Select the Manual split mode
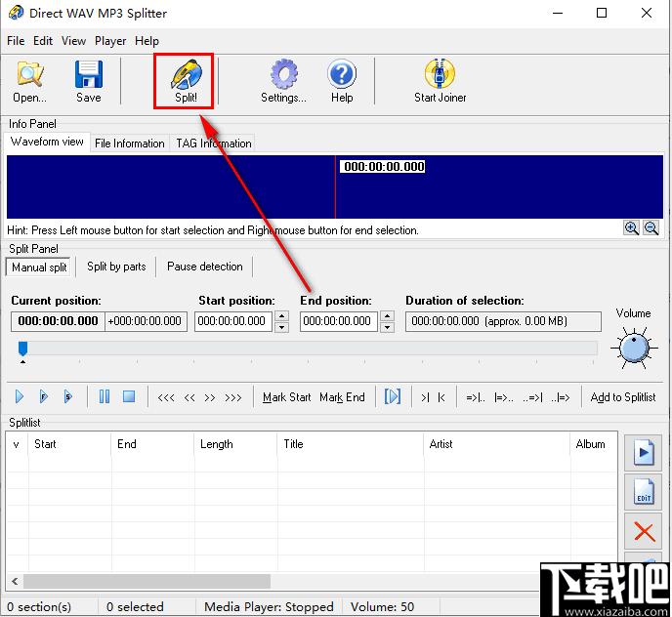This screenshot has height=617, width=672. coord(39,267)
